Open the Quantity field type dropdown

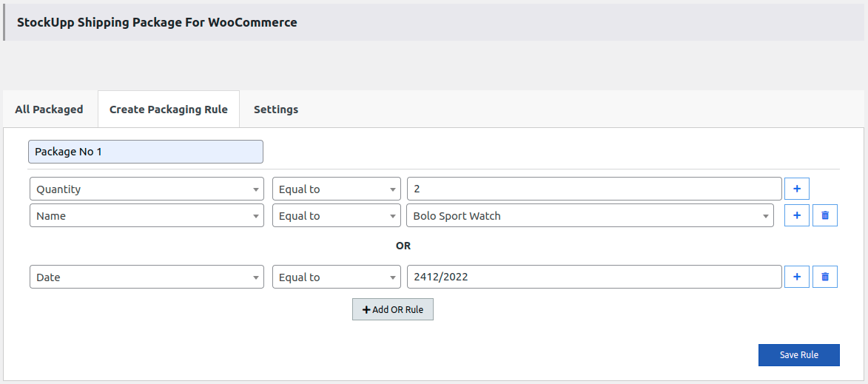pos(146,189)
